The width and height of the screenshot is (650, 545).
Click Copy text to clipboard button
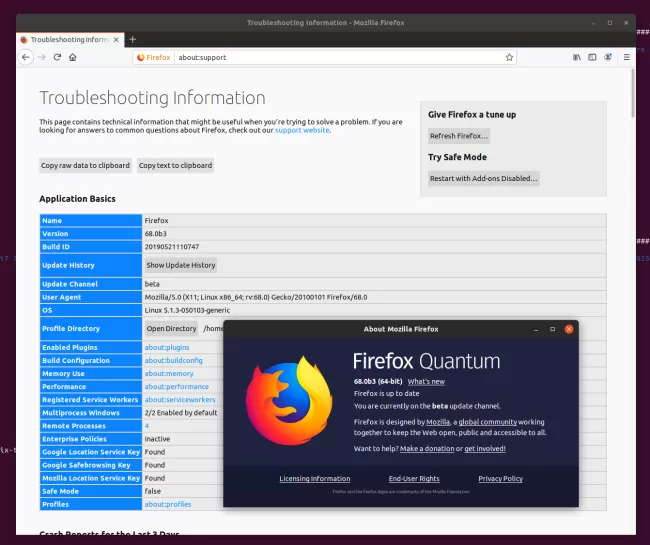(x=175, y=165)
